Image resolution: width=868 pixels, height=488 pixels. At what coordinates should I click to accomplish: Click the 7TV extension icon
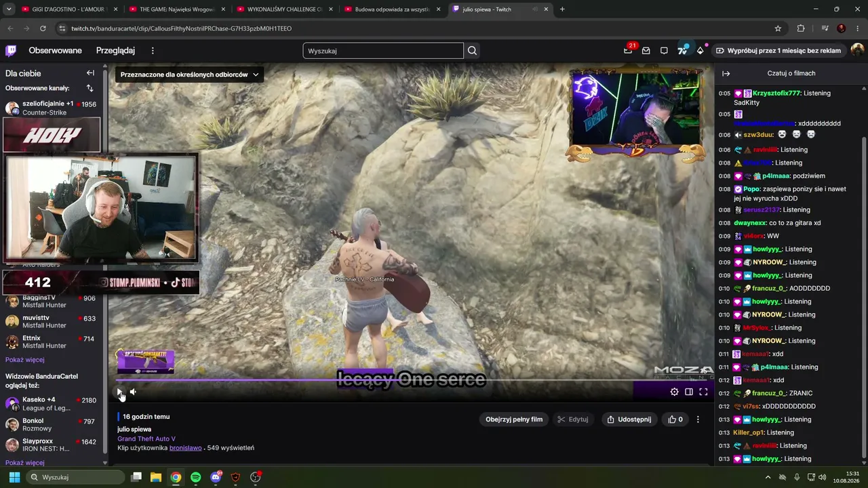[x=683, y=51]
